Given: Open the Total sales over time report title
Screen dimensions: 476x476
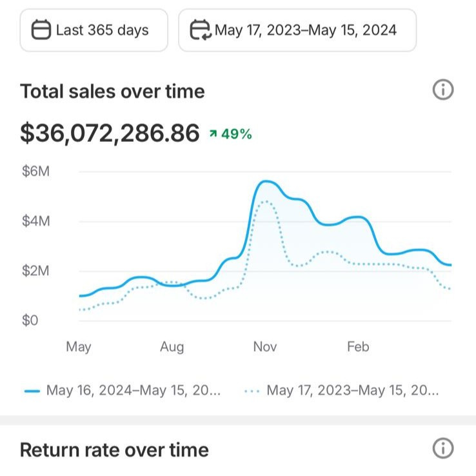Looking at the screenshot, I should 112,92.
